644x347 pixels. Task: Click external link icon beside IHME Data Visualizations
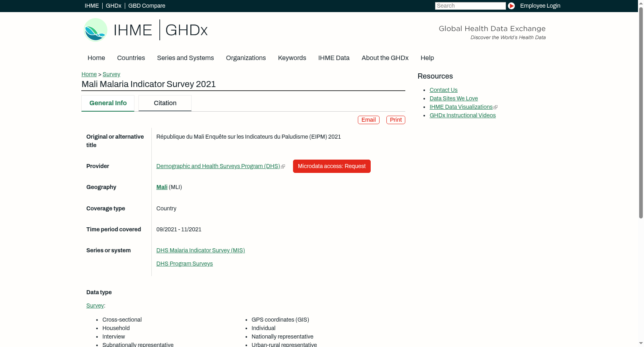point(495,107)
